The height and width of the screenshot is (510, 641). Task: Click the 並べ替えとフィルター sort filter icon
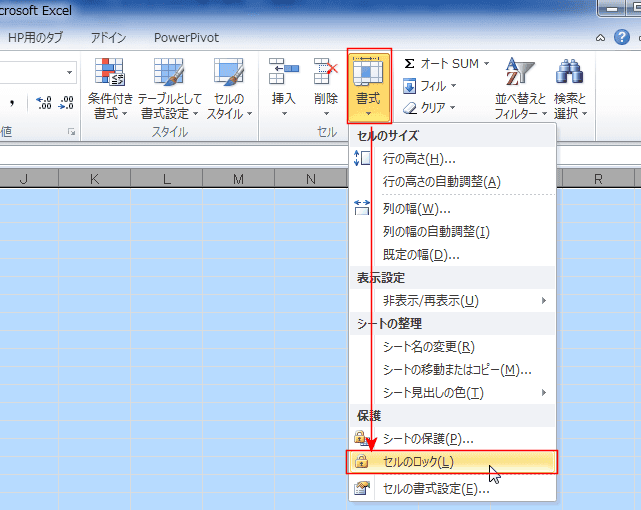[x=520, y=71]
